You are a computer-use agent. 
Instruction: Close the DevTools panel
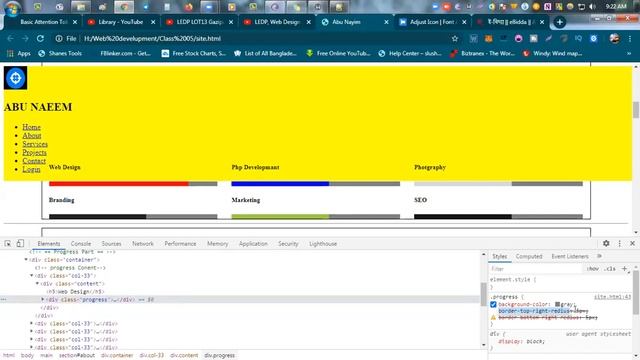point(632,243)
